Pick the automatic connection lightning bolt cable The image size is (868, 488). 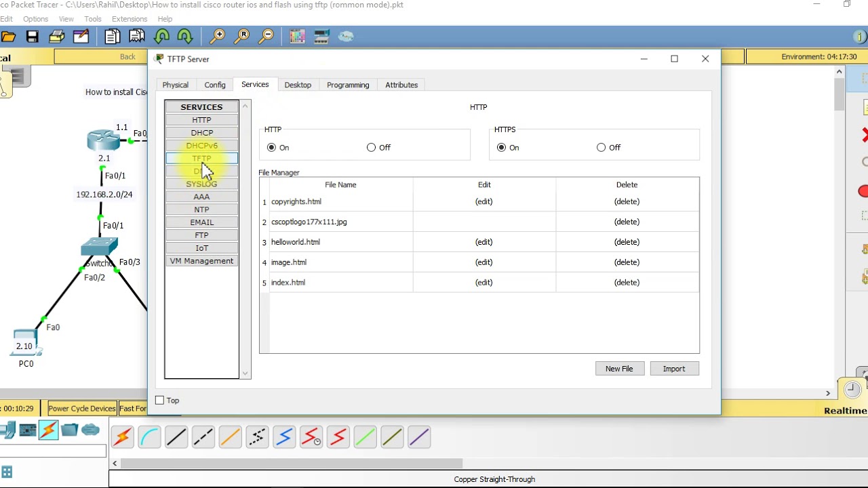[123, 436]
